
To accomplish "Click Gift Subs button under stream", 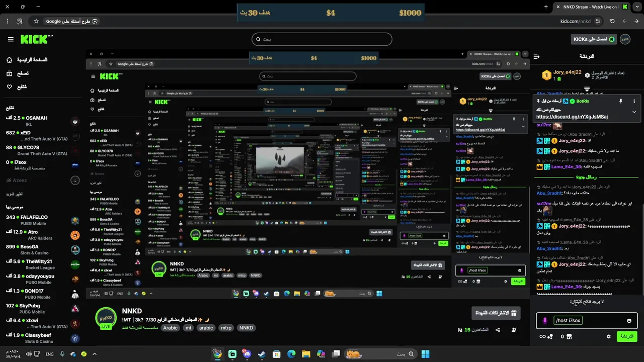I will coord(497,313).
